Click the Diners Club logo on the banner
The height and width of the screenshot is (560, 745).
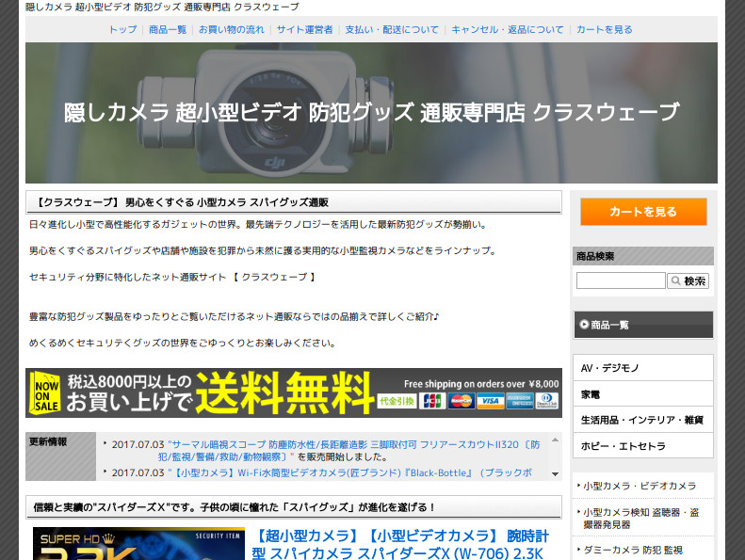(547, 400)
